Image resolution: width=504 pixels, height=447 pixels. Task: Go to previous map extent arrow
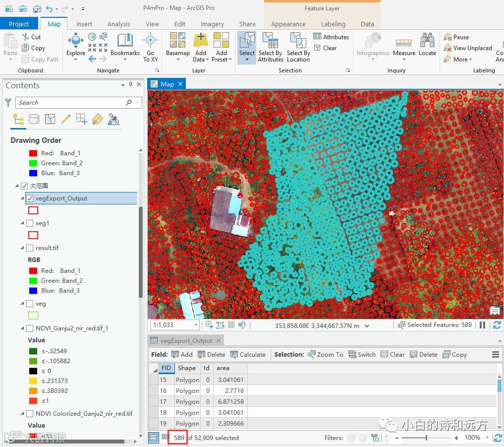92,59
